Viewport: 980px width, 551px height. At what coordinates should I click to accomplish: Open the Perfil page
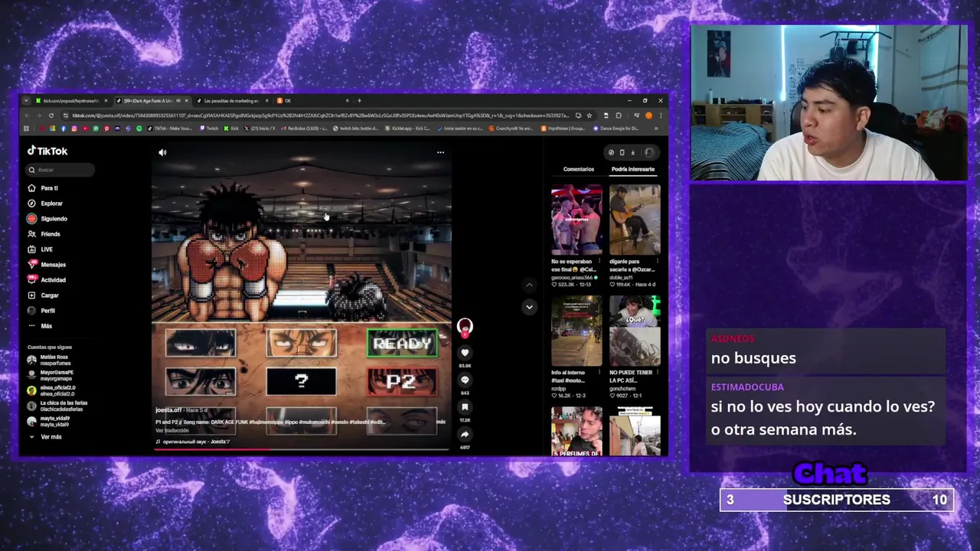42,310
